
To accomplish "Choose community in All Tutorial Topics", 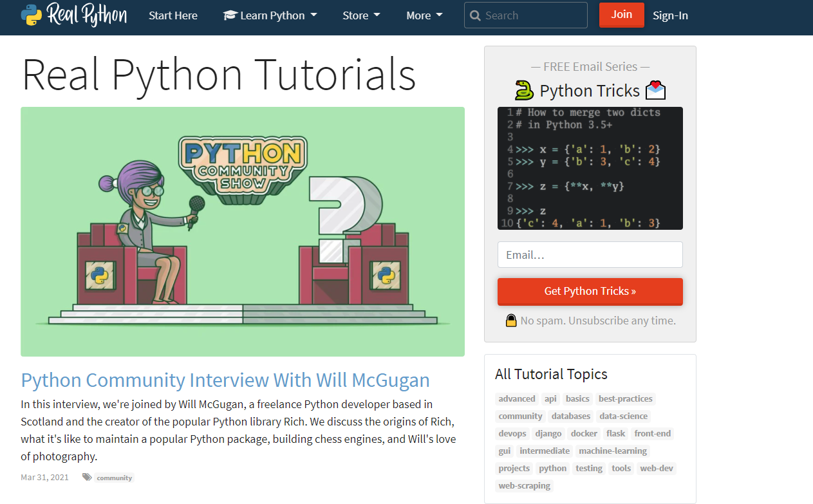I will (x=520, y=416).
